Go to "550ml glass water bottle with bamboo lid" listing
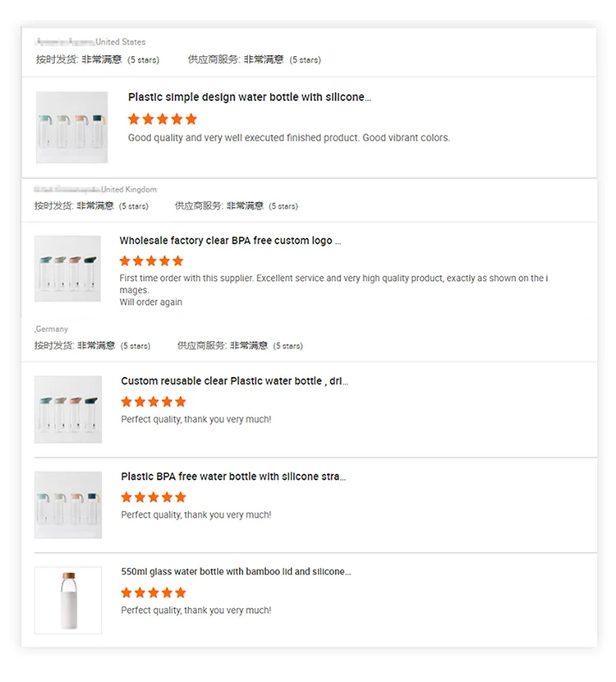The image size is (616, 682). (x=236, y=572)
